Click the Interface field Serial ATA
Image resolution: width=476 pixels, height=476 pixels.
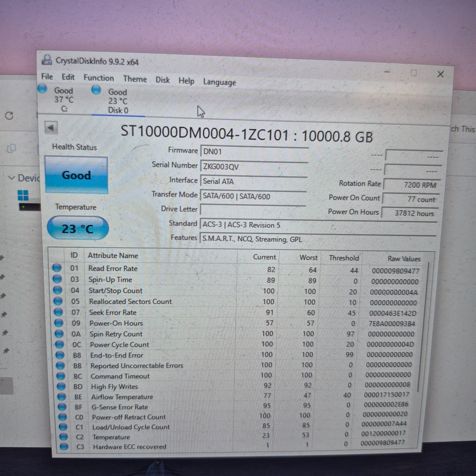pyautogui.click(x=253, y=182)
